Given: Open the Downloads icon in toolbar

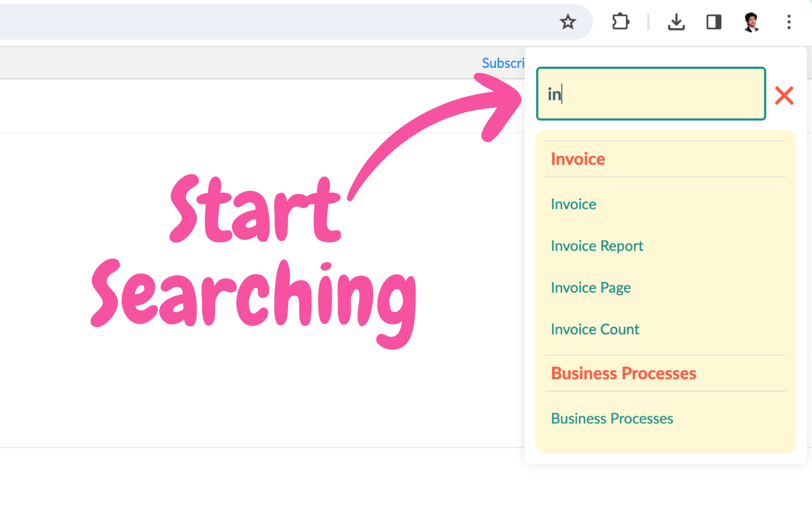Looking at the screenshot, I should pyautogui.click(x=676, y=22).
